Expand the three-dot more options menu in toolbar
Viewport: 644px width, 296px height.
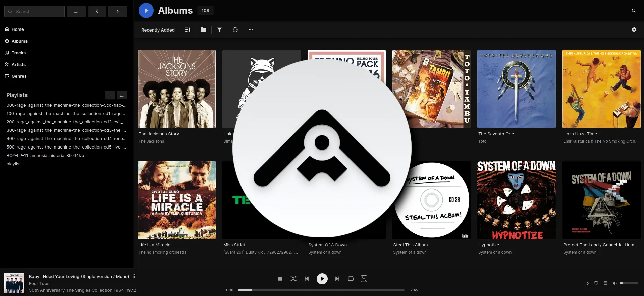(251, 30)
